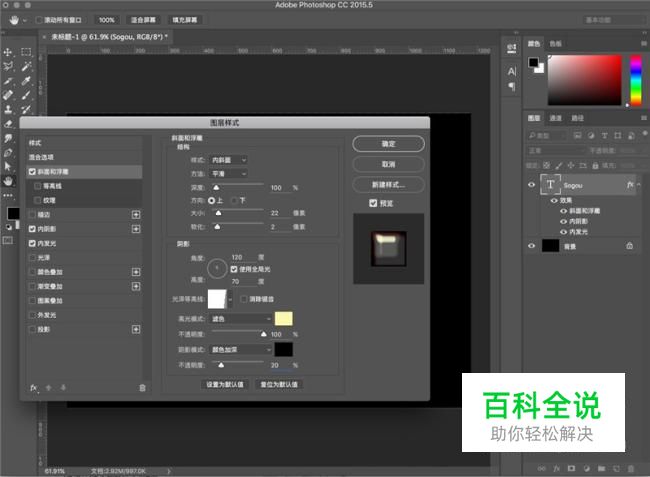Switch to the 色板 tab

555,44
